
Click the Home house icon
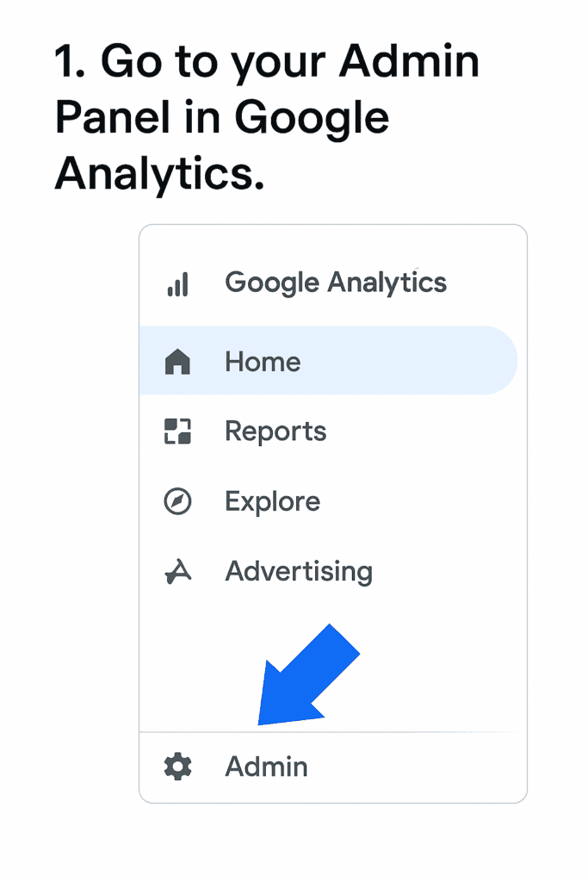[x=177, y=361]
